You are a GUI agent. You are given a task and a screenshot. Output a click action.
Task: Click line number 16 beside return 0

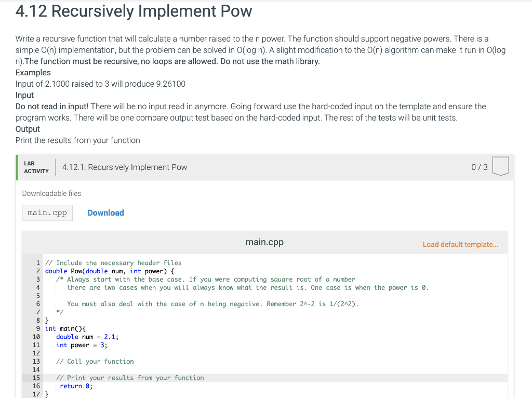click(37, 386)
